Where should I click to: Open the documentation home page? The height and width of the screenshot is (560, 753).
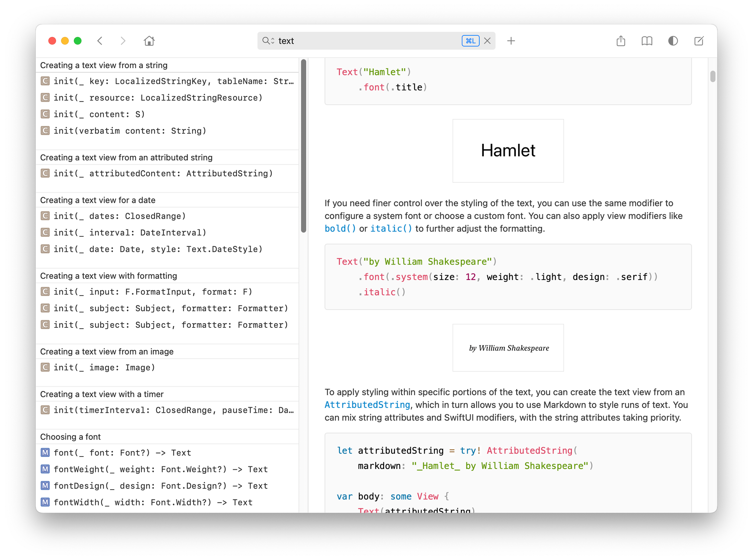[x=149, y=41]
